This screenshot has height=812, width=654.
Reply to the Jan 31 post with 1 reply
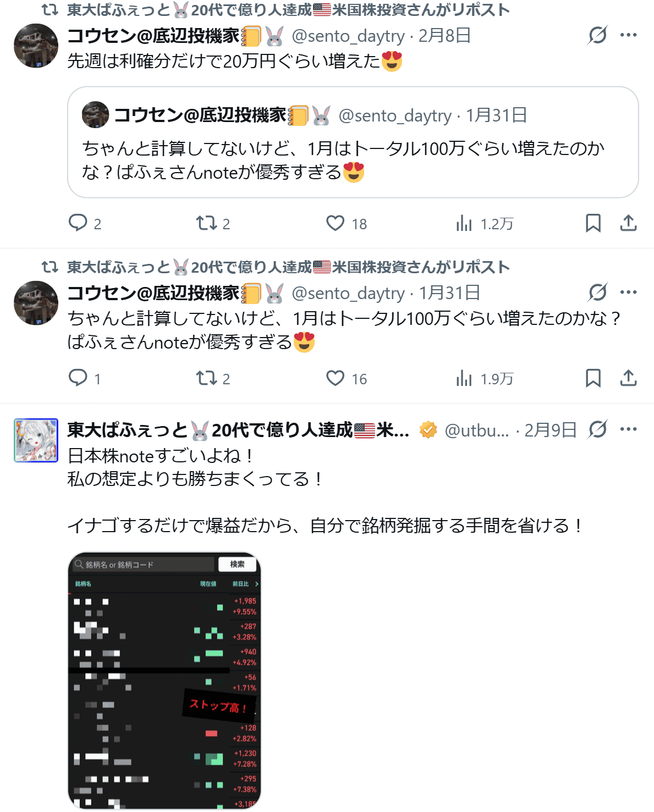(x=85, y=378)
